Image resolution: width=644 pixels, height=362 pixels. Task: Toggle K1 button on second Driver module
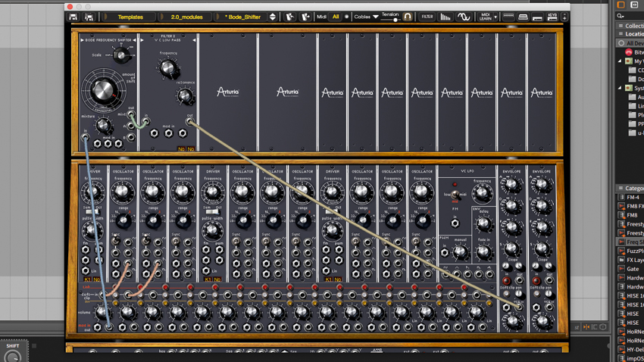(x=208, y=279)
